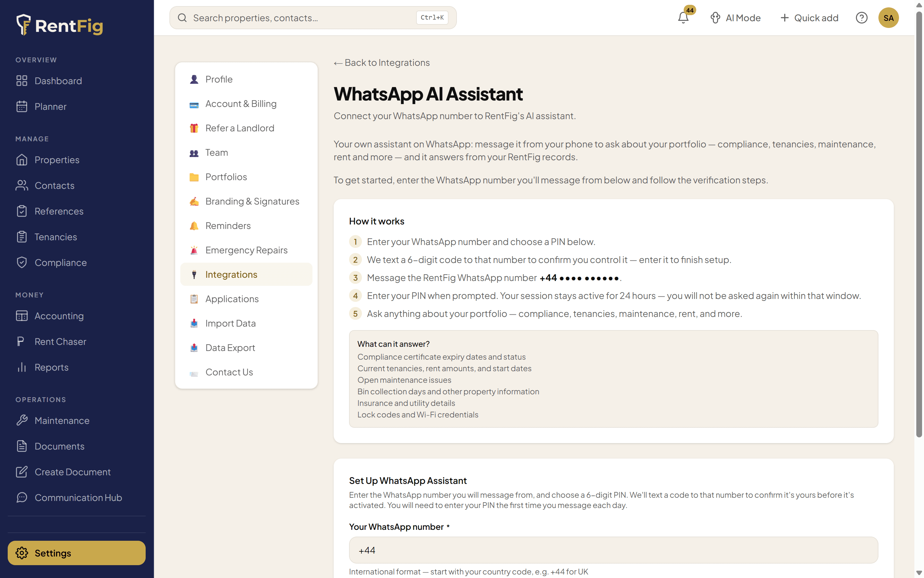Open Applications settings
Image resolution: width=924 pixels, height=578 pixels.
pos(246,299)
